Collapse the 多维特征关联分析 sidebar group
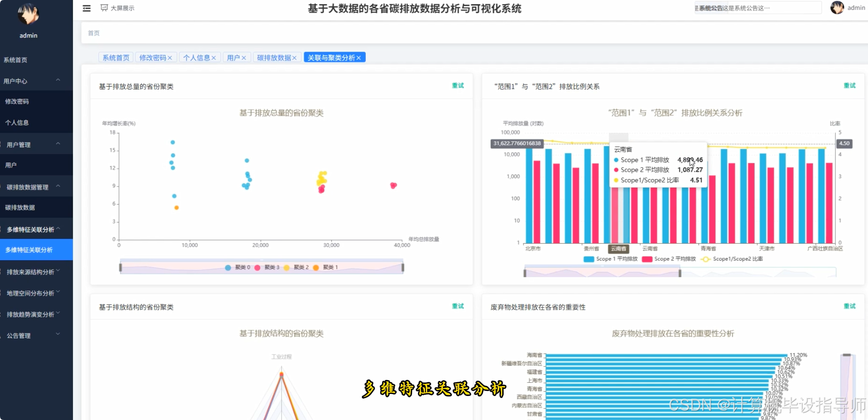The height and width of the screenshot is (420, 868). [x=36, y=229]
